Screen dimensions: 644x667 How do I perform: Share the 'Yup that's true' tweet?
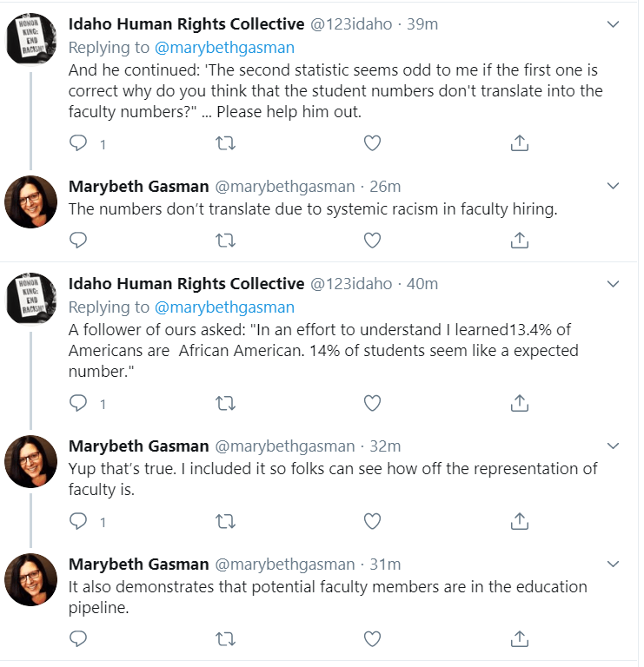click(x=519, y=521)
